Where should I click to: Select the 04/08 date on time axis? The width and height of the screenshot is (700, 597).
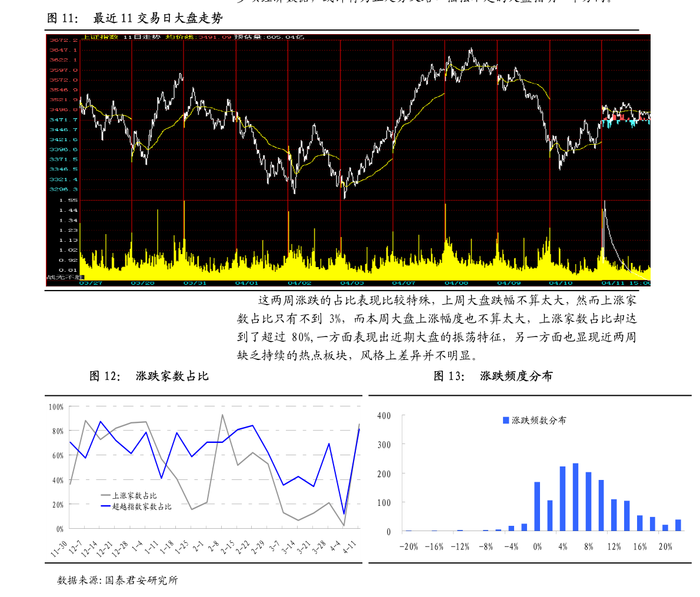pos(456,283)
